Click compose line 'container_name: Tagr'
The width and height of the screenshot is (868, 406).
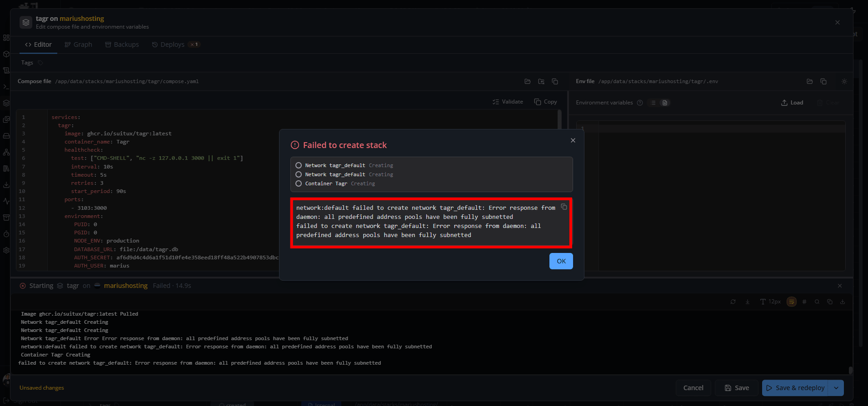pos(97,142)
